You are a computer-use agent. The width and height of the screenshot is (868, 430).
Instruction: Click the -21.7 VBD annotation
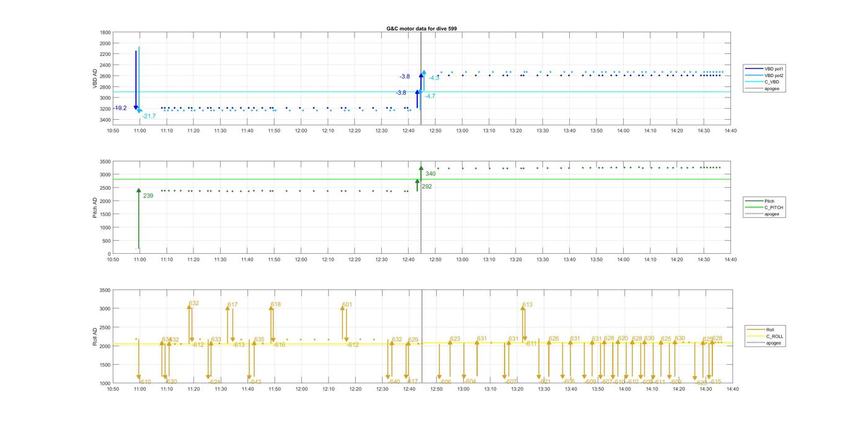[149, 116]
